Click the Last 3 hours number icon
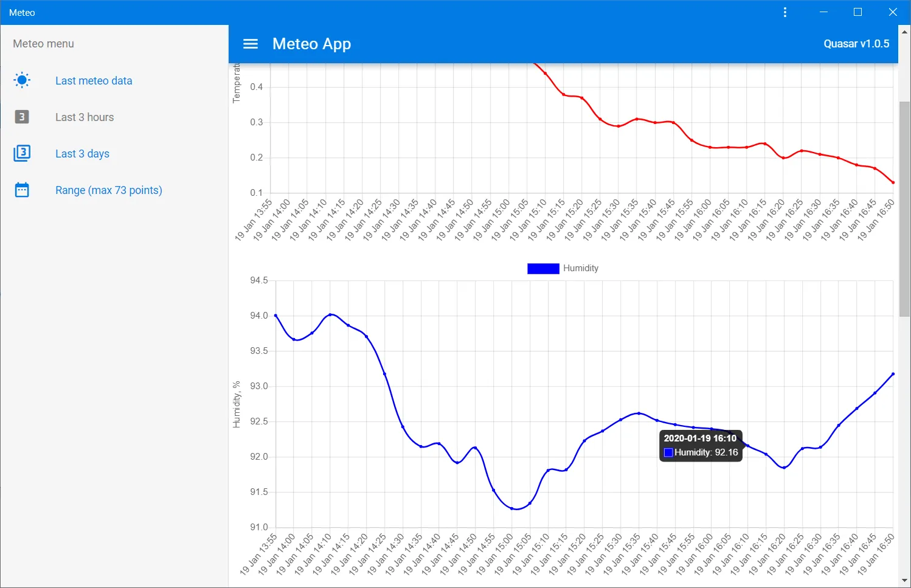Image resolution: width=911 pixels, height=588 pixels. tap(22, 117)
